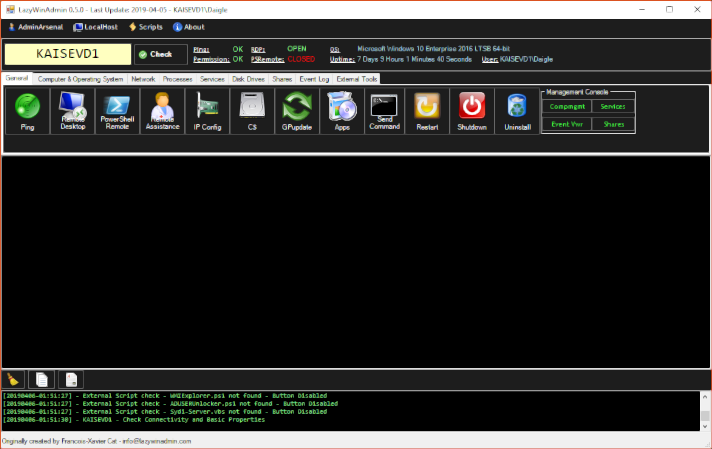This screenshot has height=449, width=712.
Task: Click the Permission OK status value
Action: pyautogui.click(x=238, y=59)
